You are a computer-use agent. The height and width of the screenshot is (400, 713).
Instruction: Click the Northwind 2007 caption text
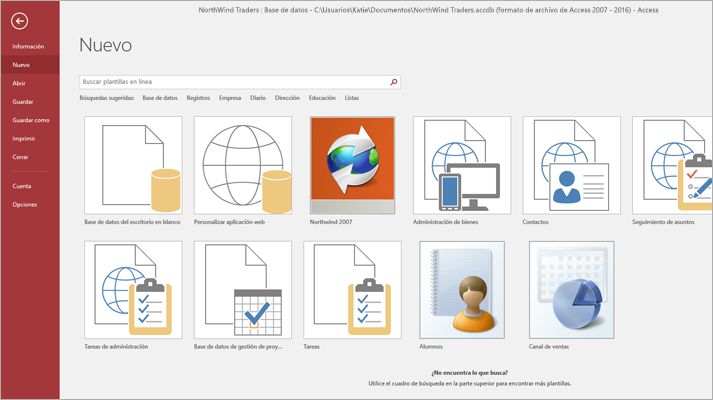pyautogui.click(x=331, y=222)
